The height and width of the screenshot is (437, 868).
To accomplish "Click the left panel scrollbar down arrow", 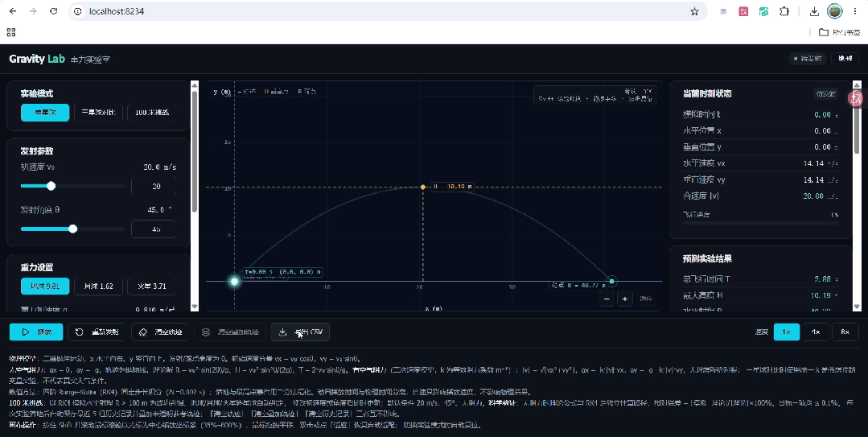I will tap(195, 307).
